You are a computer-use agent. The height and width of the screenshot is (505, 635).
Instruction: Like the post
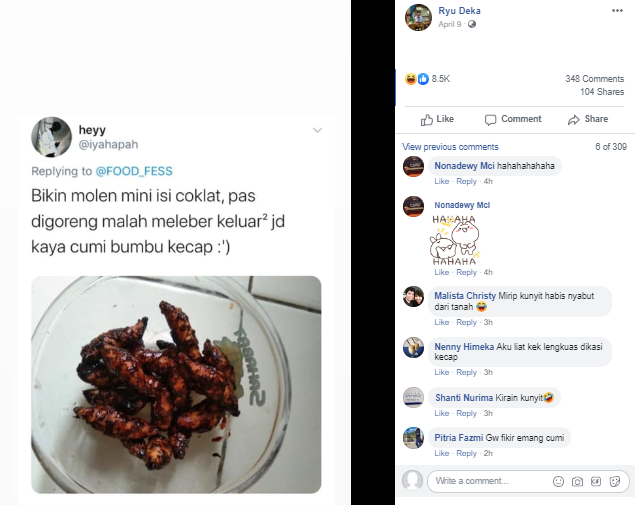coord(437,119)
